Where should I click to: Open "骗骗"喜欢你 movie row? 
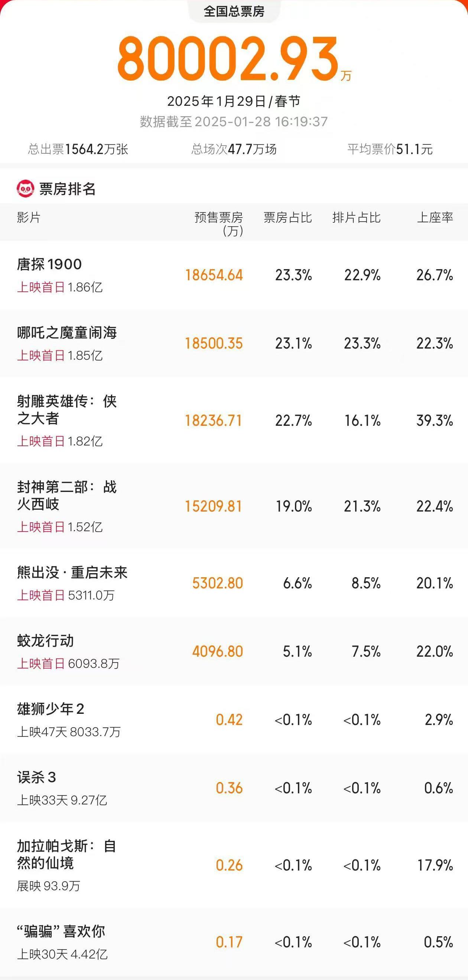click(61, 932)
